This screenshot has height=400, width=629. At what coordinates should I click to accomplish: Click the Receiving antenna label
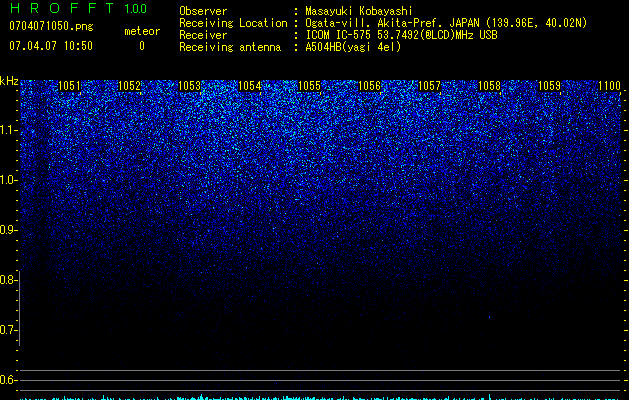(230, 47)
